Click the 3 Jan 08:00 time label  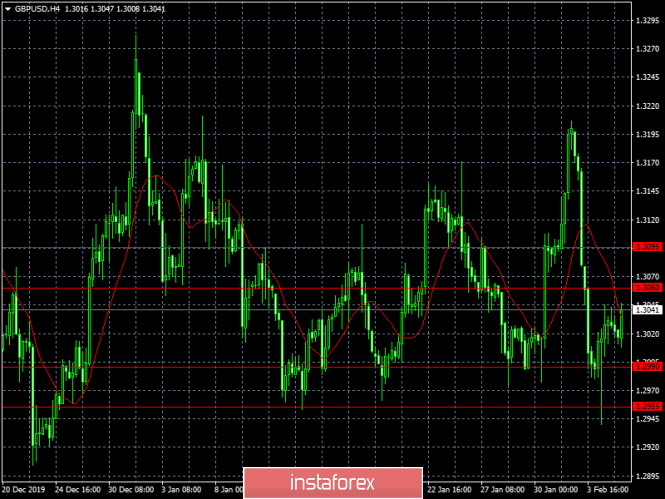(x=181, y=490)
